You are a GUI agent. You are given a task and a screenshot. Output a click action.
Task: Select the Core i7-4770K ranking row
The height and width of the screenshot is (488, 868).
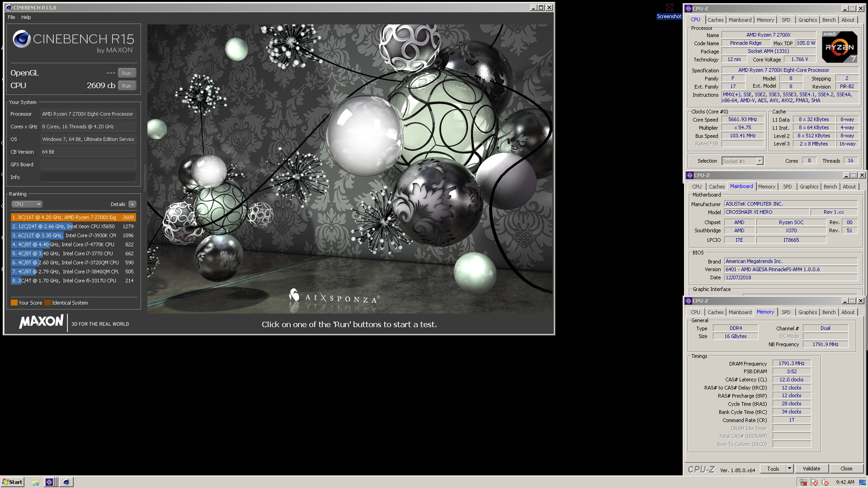click(x=73, y=244)
